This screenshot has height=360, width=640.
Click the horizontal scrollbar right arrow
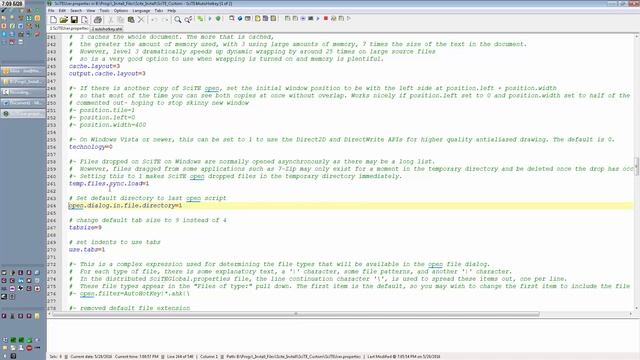pyautogui.click(x=631, y=314)
